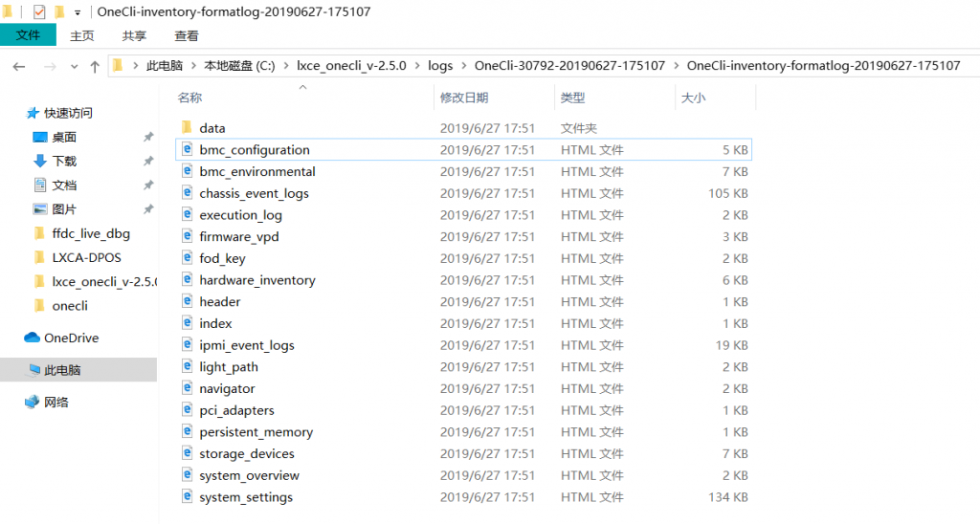The height and width of the screenshot is (524, 980).
Task: Click the hardware_inventory file icon
Action: point(187,280)
